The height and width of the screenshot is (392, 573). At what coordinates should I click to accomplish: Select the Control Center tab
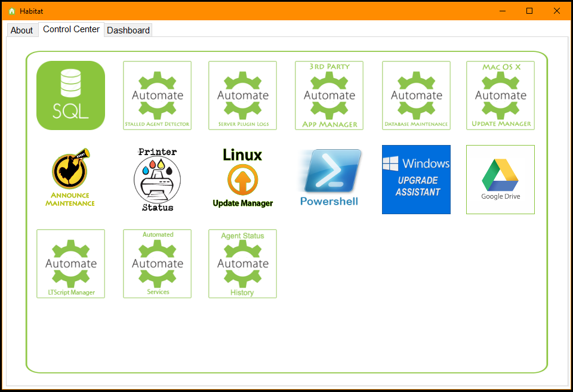[x=71, y=29]
